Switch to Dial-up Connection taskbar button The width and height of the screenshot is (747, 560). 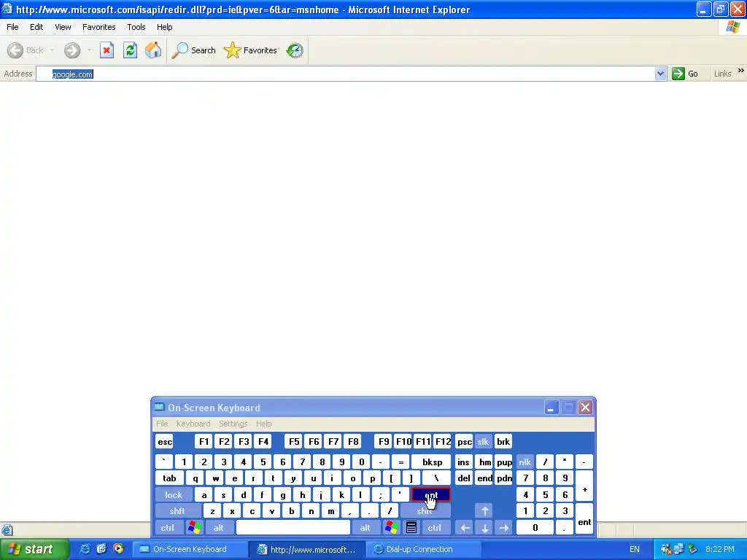[424, 549]
